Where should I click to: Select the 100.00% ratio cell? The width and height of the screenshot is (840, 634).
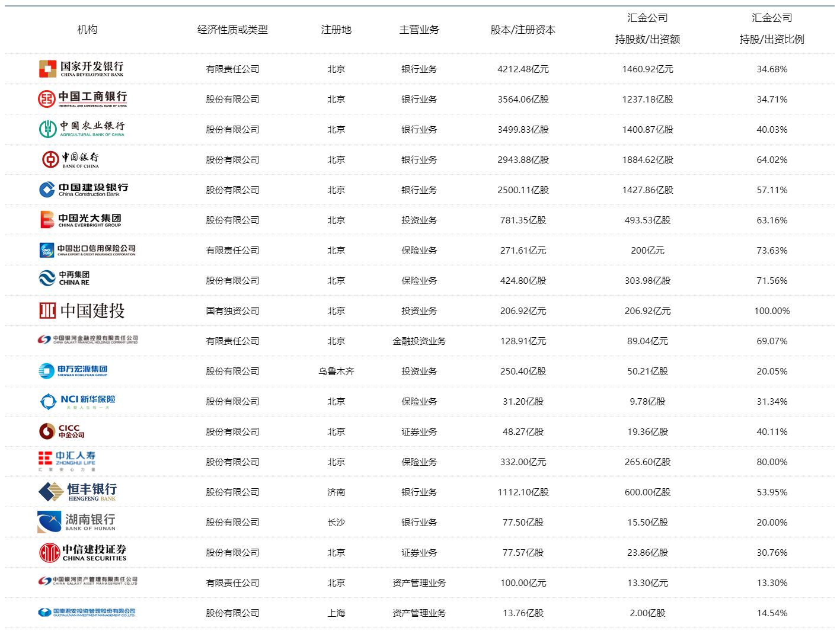(x=772, y=311)
